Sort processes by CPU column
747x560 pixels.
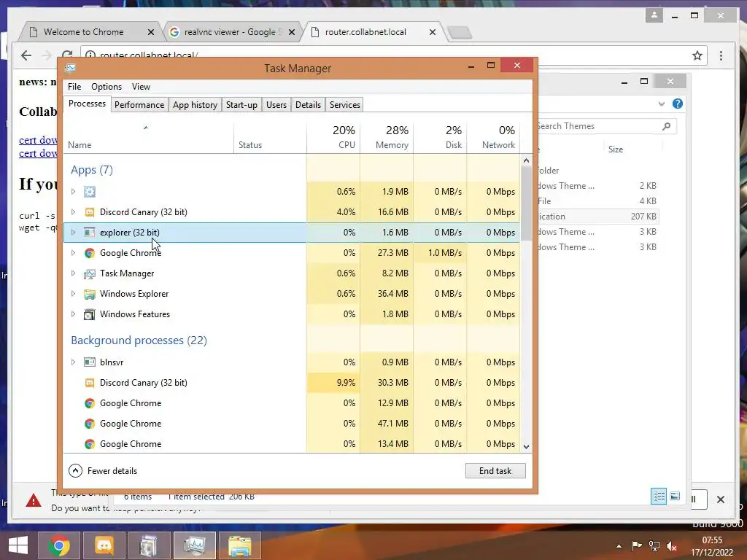333,136
